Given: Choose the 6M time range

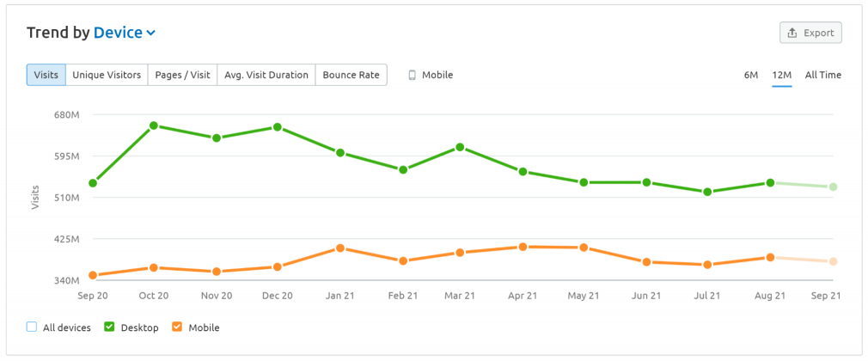Looking at the screenshot, I should pyautogui.click(x=750, y=75).
